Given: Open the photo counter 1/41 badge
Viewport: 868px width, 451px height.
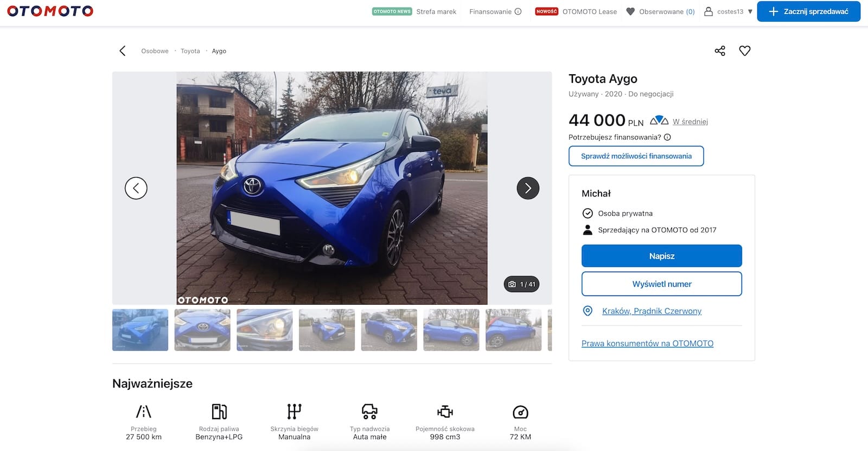Looking at the screenshot, I should pyautogui.click(x=522, y=284).
